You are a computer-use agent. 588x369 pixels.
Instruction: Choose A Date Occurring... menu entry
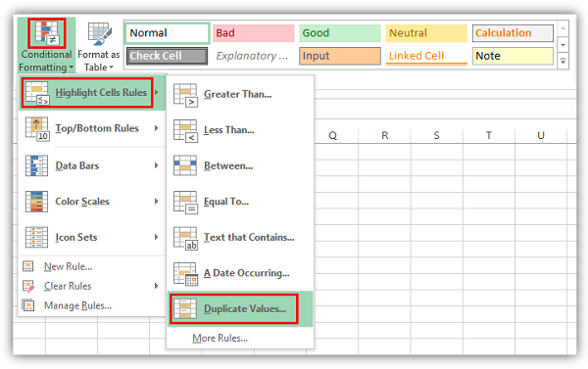pos(240,273)
